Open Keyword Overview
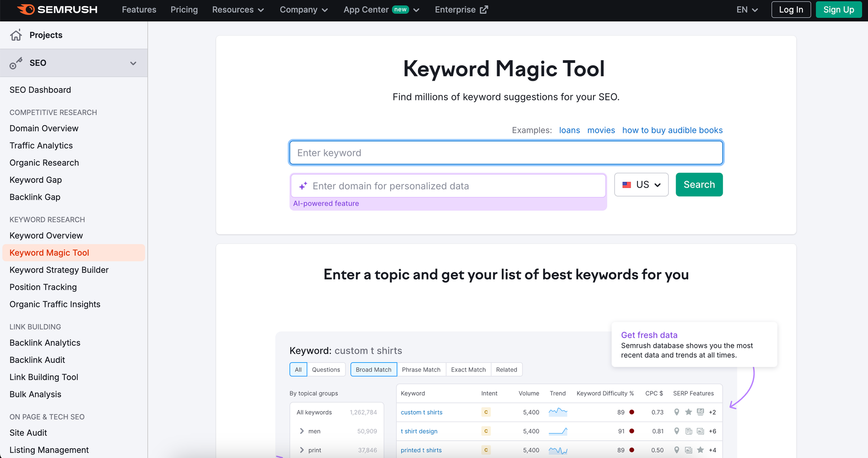This screenshot has height=458, width=868. coord(46,236)
